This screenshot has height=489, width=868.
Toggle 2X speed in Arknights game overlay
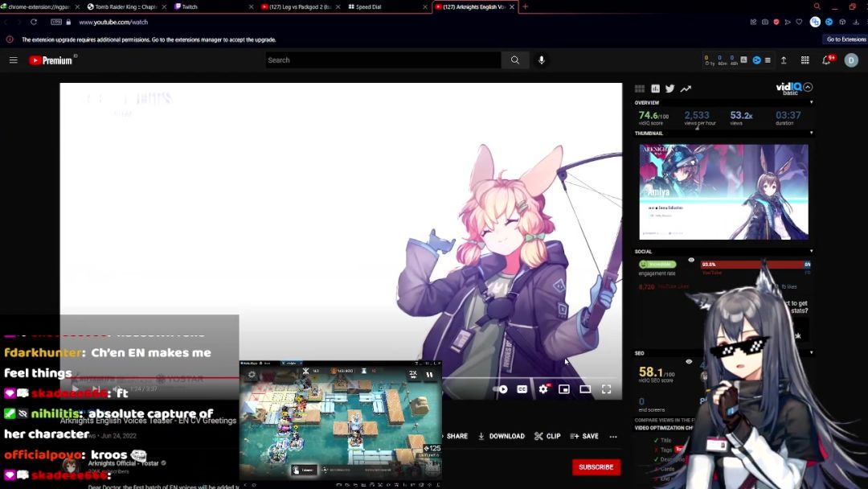[413, 375]
